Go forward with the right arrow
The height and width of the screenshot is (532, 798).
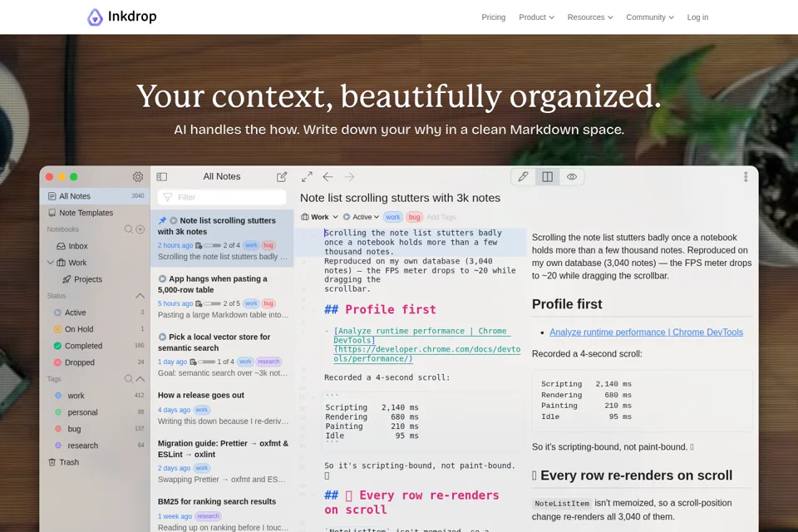(349, 177)
